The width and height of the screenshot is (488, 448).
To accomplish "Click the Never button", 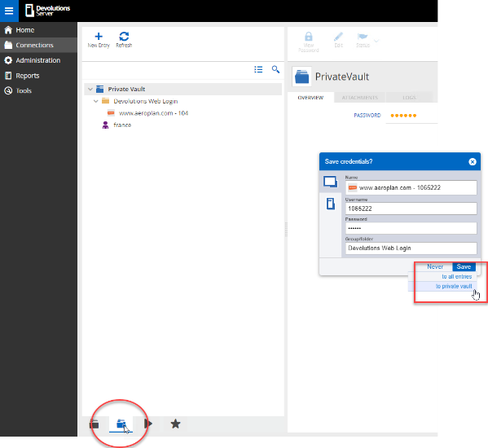I will point(435,266).
